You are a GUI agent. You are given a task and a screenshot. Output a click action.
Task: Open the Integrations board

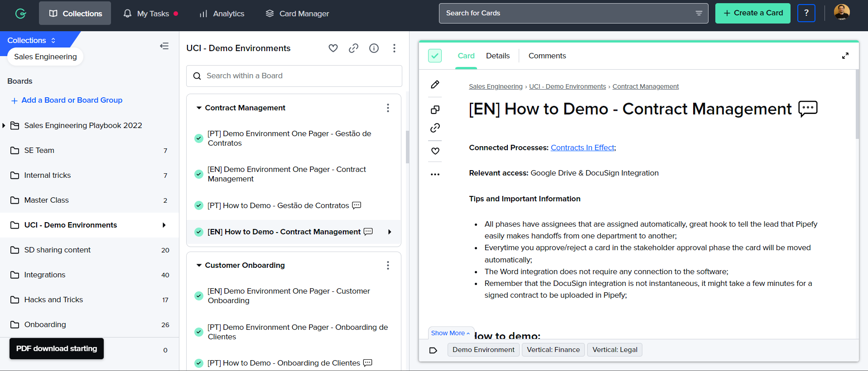(90, 275)
